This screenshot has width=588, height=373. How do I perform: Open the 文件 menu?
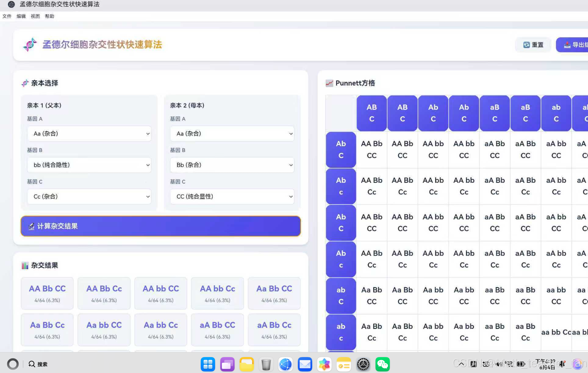(7, 16)
